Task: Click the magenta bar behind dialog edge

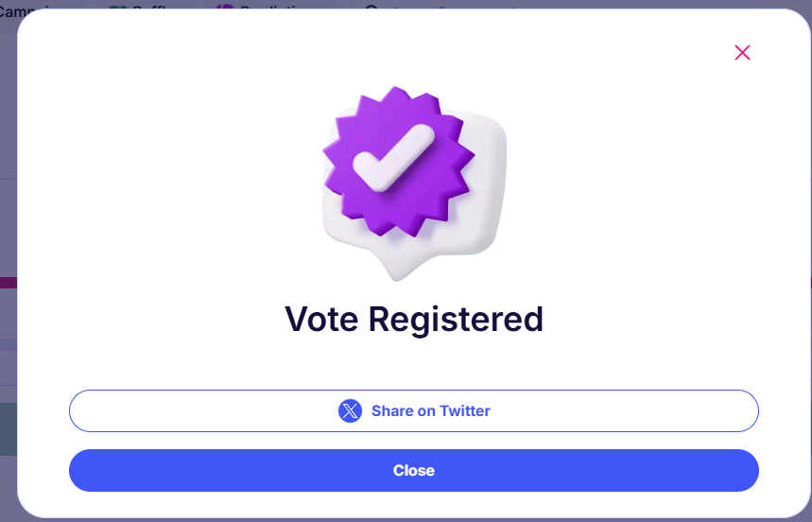Action: pyautogui.click(x=9, y=283)
